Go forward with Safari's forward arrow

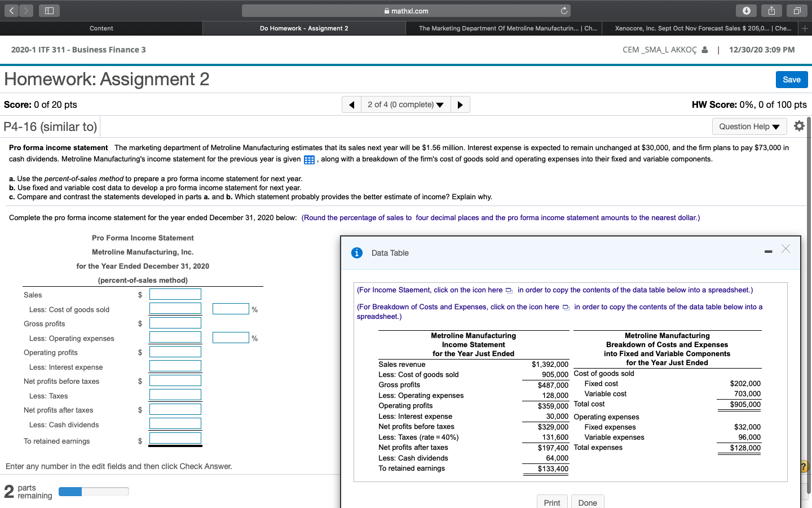(x=25, y=11)
